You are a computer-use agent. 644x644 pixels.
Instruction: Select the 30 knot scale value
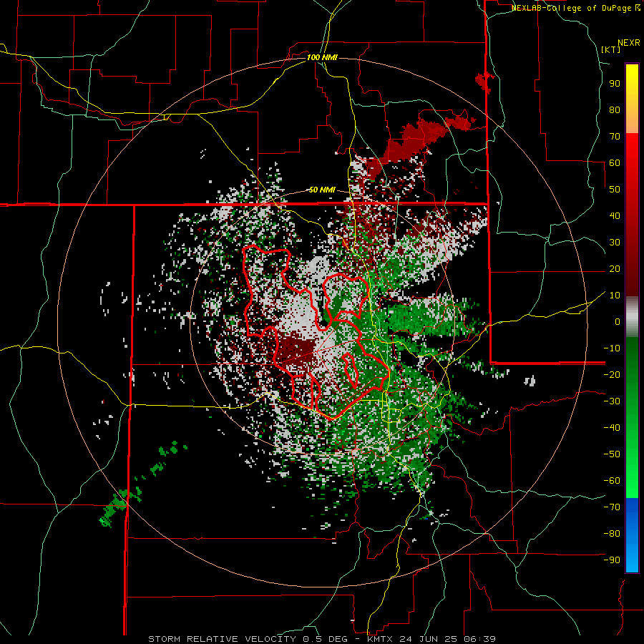(615, 243)
